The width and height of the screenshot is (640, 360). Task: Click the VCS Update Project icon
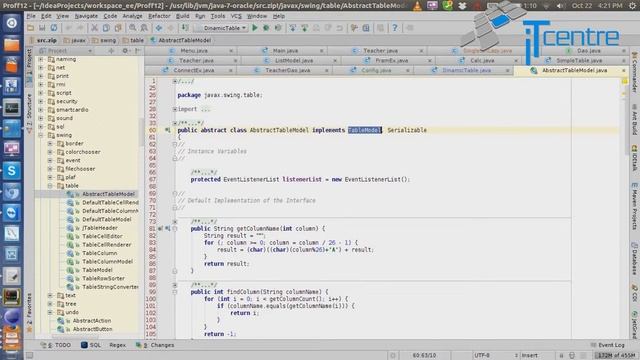(x=293, y=28)
